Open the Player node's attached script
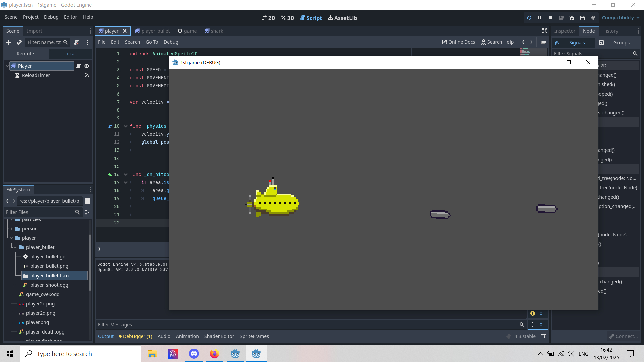This screenshot has width=644, height=362. click(78, 66)
